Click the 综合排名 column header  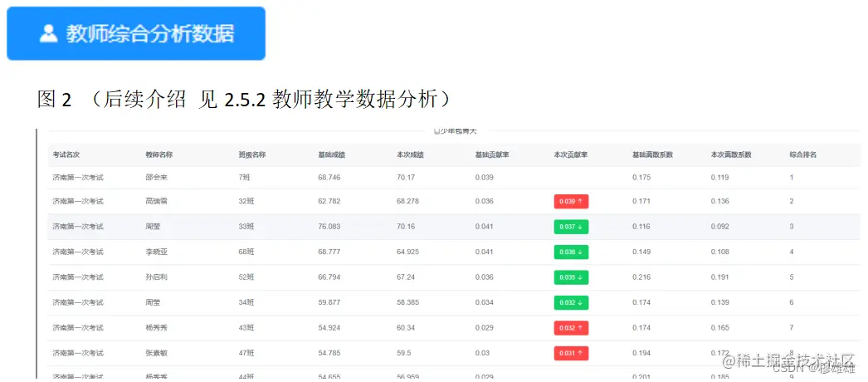click(803, 154)
